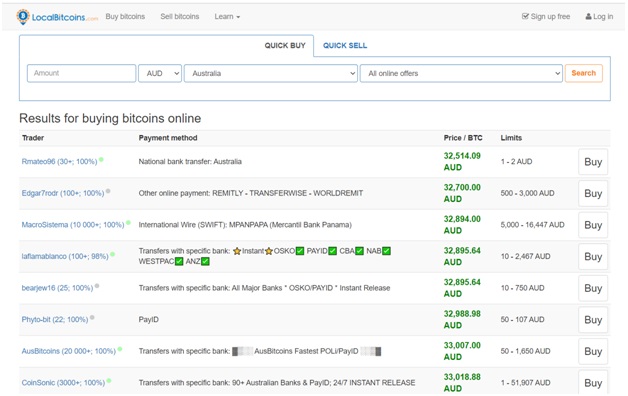This screenshot has width=628, height=396.
Task: Open trader Phyto-bit profile link
Action: click(x=55, y=320)
